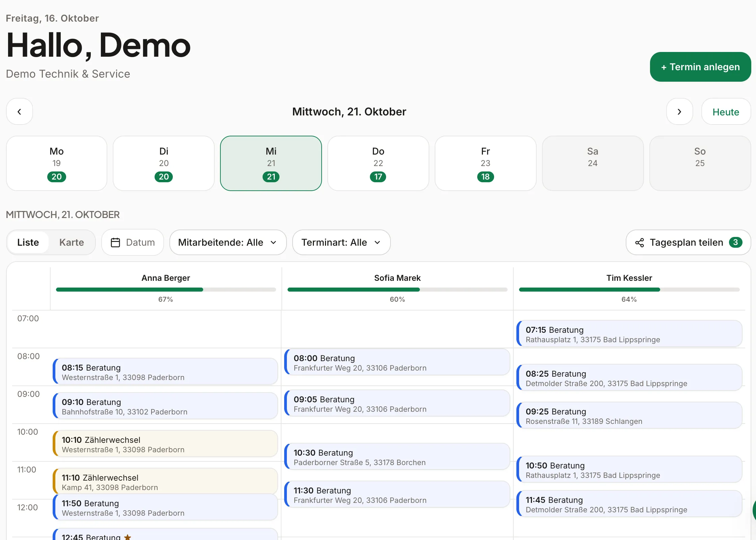Viewport: 756px width, 540px height.
Task: Go to next week with right chevron
Action: [x=679, y=112]
